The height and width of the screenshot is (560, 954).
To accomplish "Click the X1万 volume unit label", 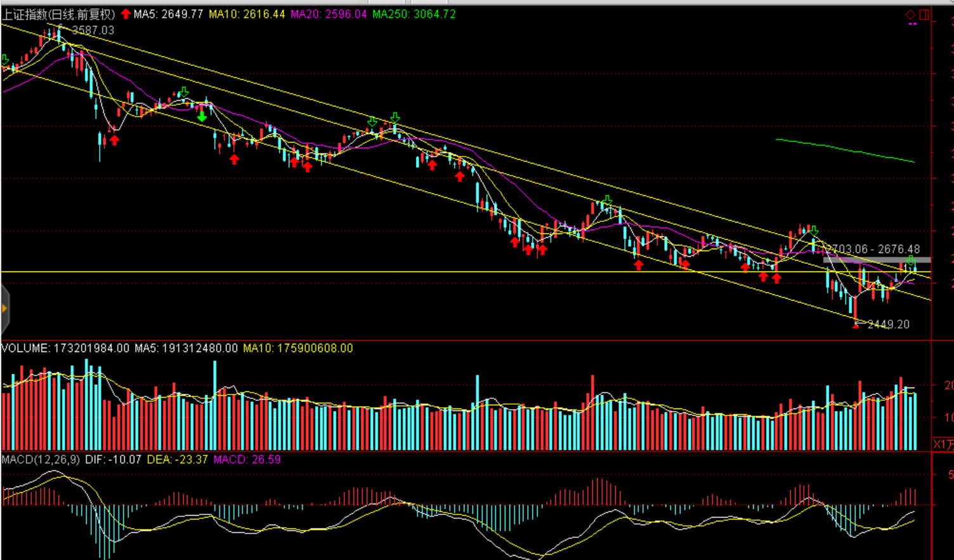I will click(943, 444).
